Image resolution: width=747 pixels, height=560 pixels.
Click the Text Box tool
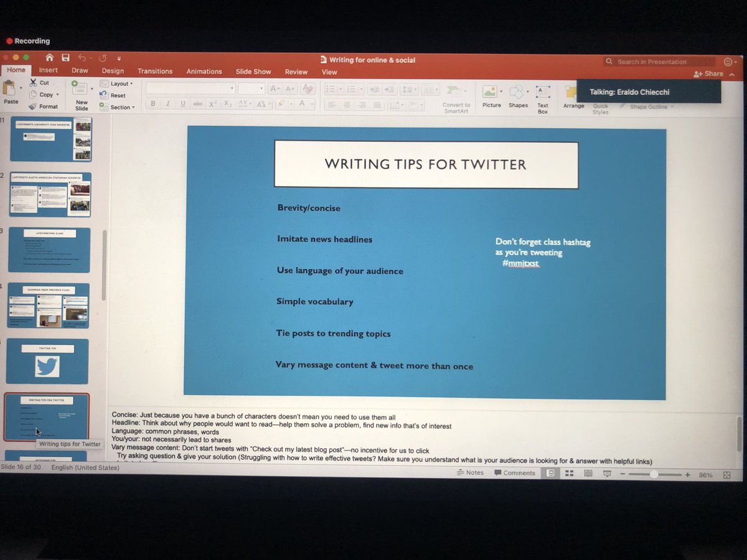tap(543, 98)
